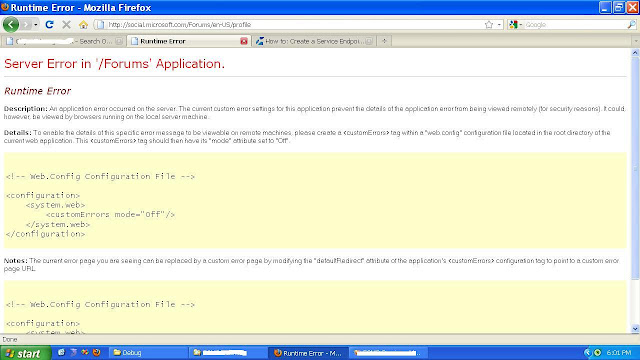
Task: Go to the Home page icon
Action: click(x=83, y=25)
